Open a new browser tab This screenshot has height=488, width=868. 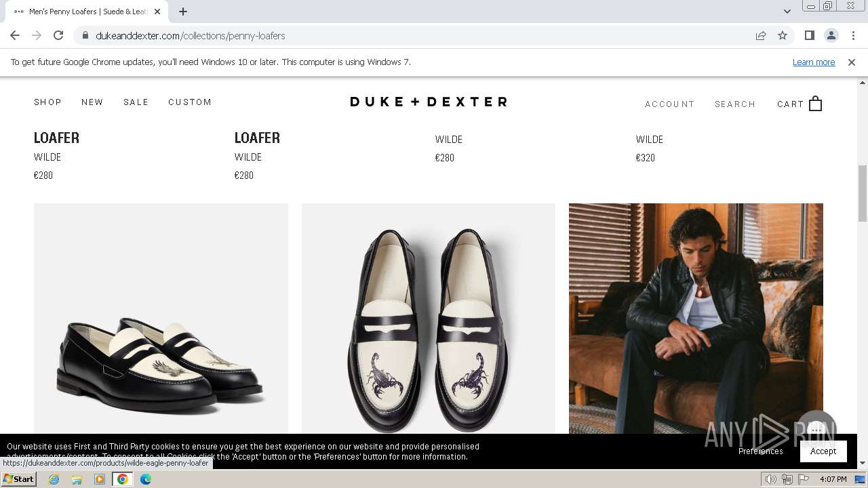coord(183,12)
